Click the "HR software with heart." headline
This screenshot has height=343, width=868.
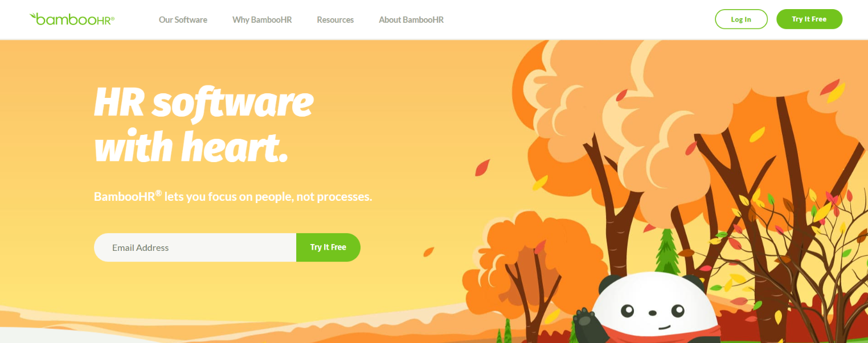coord(203,125)
